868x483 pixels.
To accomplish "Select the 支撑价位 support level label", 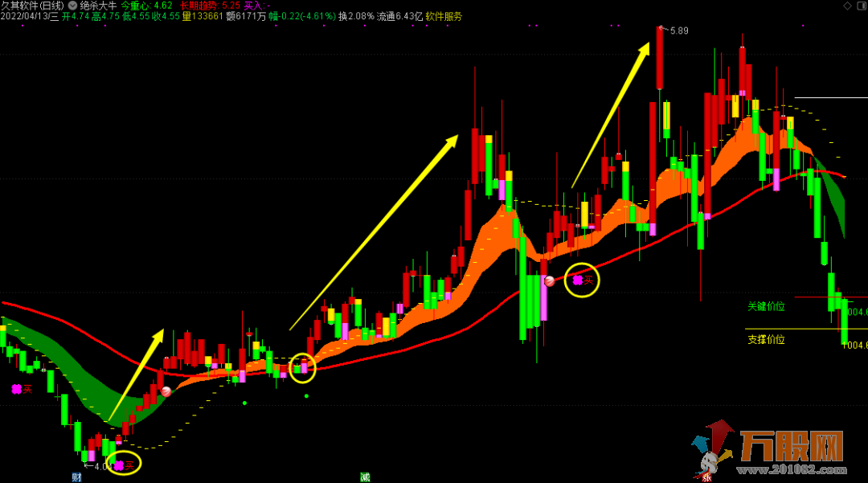I will (766, 339).
